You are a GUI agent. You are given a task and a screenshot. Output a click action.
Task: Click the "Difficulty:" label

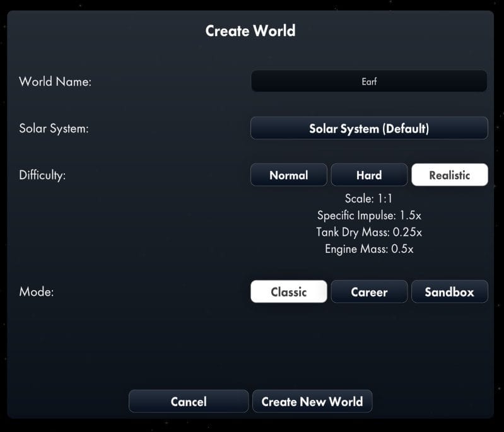pyautogui.click(x=42, y=175)
